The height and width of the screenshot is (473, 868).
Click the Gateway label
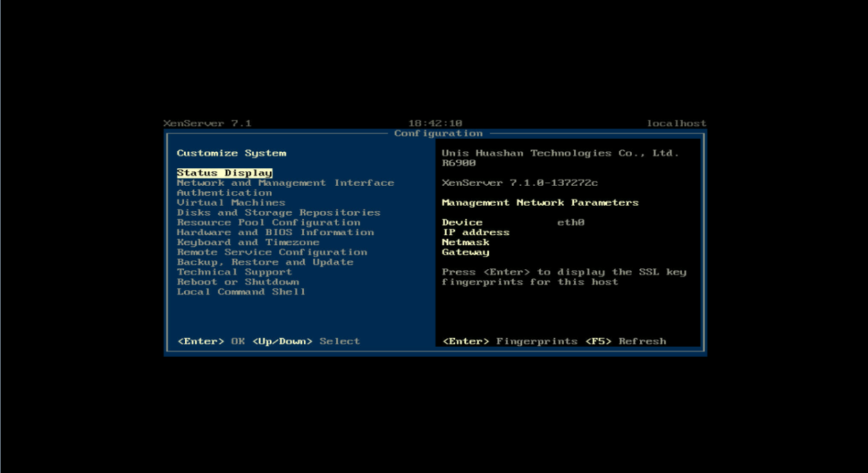click(466, 252)
